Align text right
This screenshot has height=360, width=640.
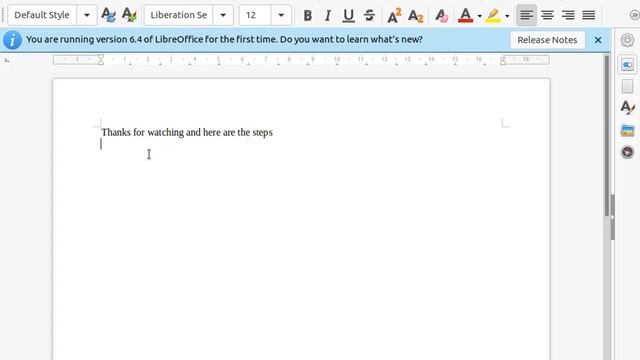coord(568,16)
